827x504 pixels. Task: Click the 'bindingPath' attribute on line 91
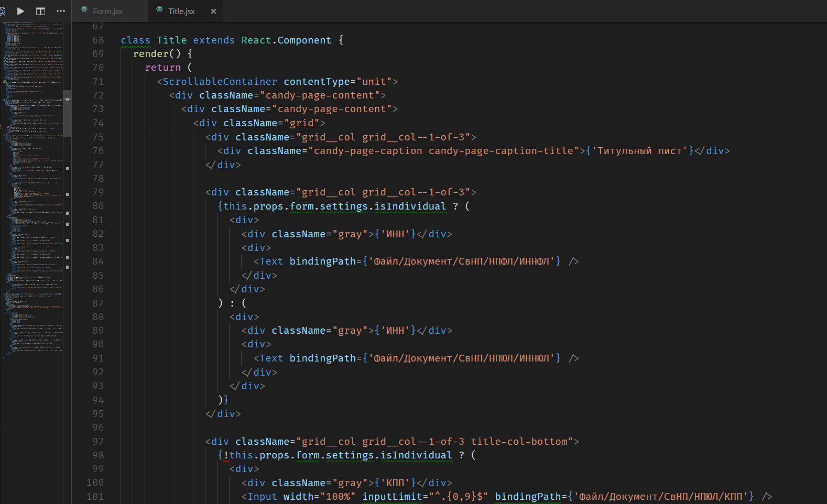(322, 358)
